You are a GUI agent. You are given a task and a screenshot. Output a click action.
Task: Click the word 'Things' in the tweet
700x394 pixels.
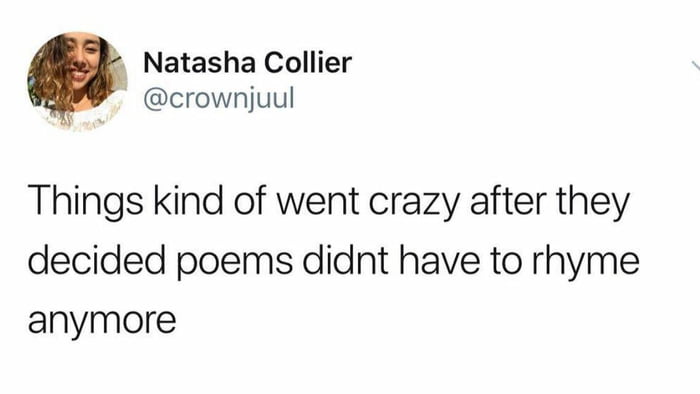click(x=86, y=203)
